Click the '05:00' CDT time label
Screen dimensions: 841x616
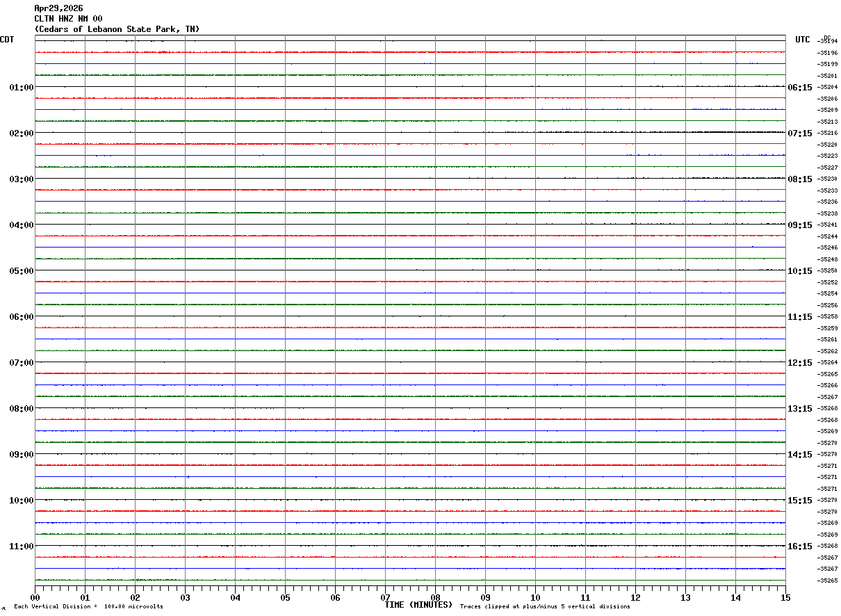coord(22,271)
